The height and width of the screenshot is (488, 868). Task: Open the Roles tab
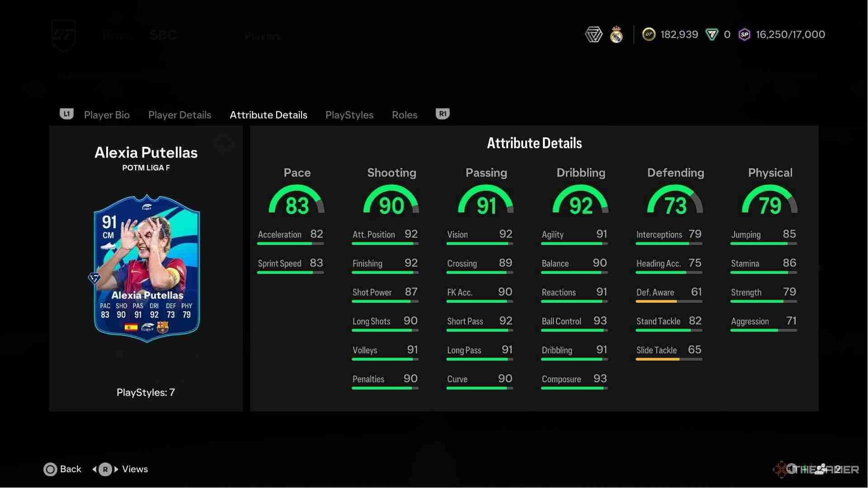point(404,114)
